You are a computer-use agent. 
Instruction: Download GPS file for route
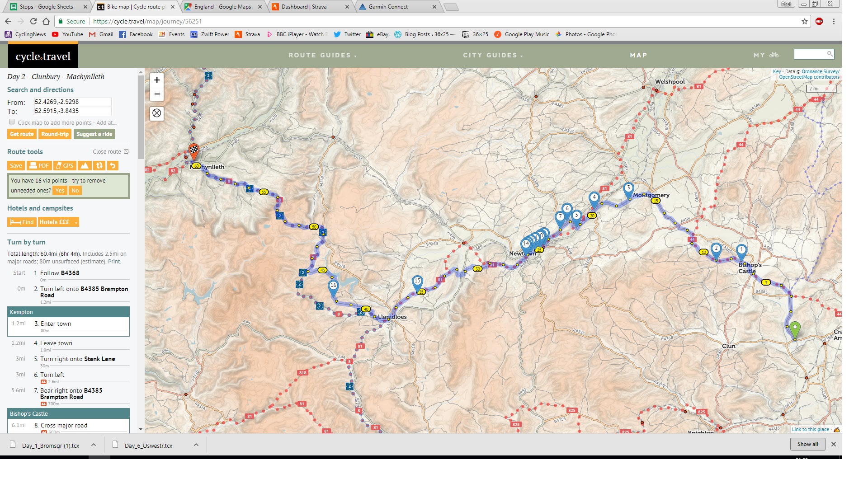click(65, 165)
